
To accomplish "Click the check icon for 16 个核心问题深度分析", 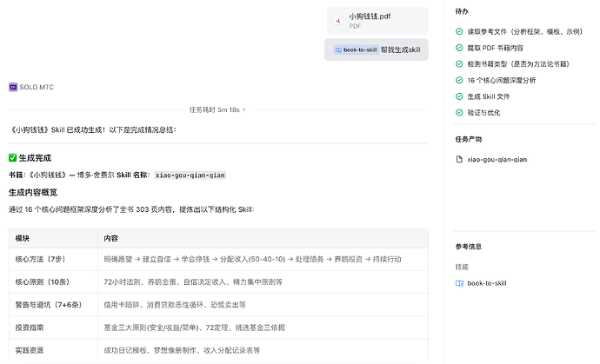I will click(x=459, y=80).
